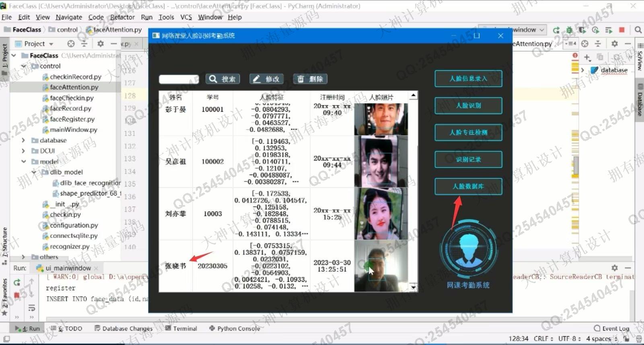Select faceCheckin.py in the Project tree

click(x=72, y=98)
